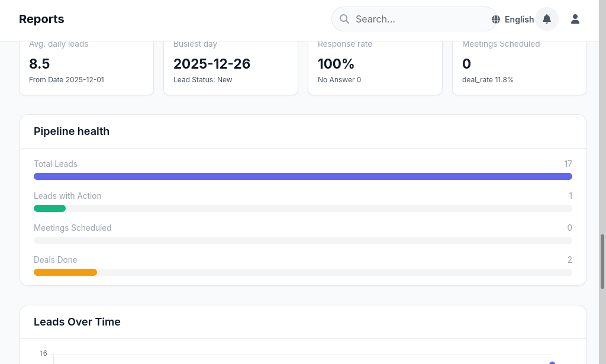This screenshot has height=364, width=606.
Task: Click the orange Deals Done bar
Action: 65,272
